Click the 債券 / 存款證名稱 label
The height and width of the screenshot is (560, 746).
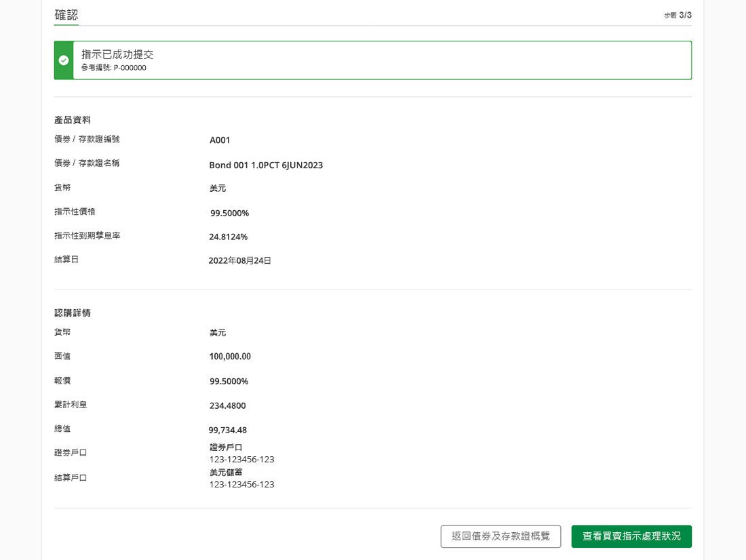pos(87,163)
